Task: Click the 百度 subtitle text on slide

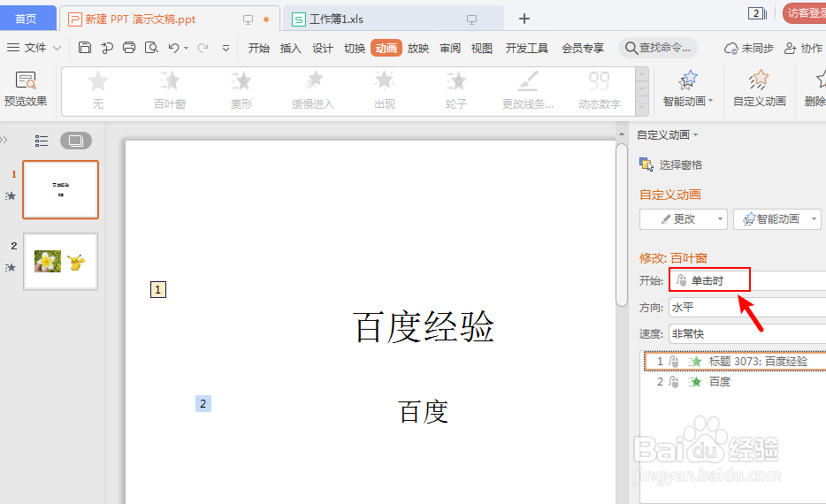Action: (424, 411)
